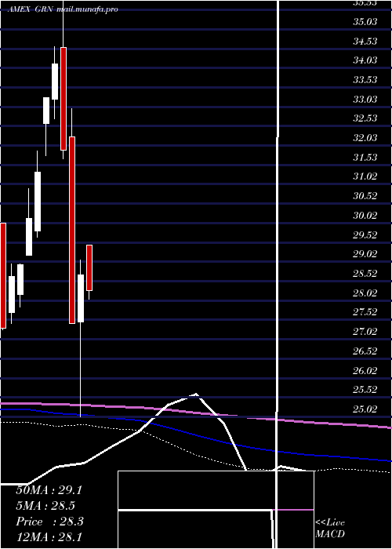Click the Price : 28.3 label
Screen dimensions: 392x549
[x=49, y=522]
